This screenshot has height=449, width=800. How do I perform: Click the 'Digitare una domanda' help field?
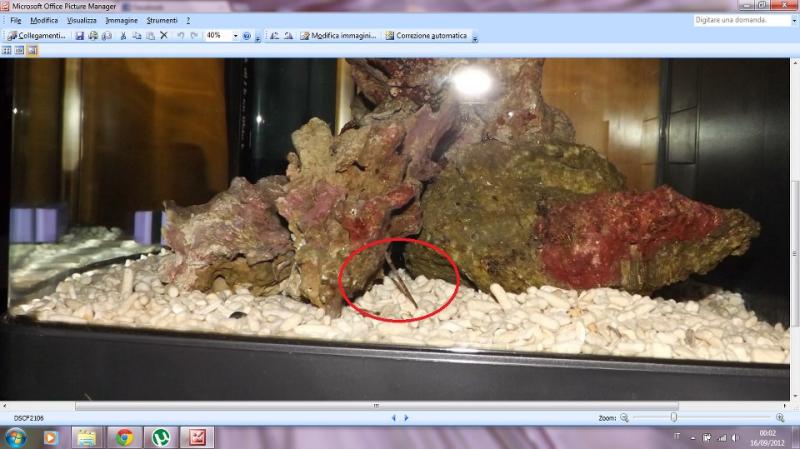741,20
